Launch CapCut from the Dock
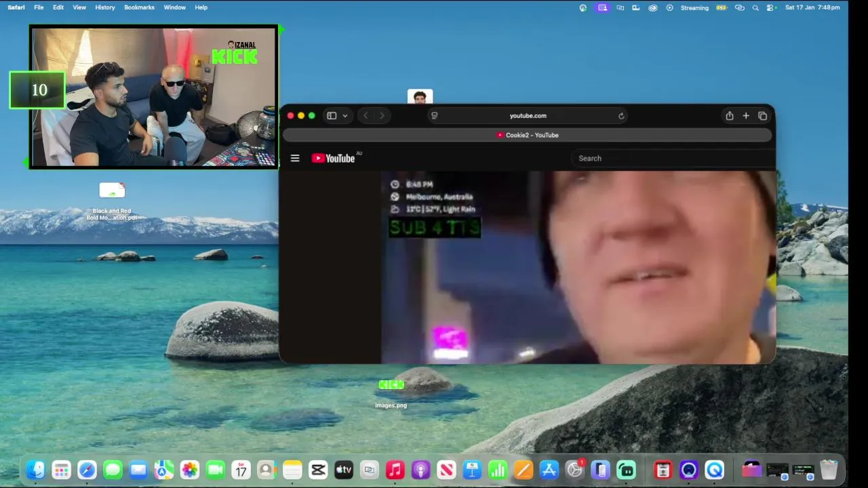 click(x=318, y=470)
